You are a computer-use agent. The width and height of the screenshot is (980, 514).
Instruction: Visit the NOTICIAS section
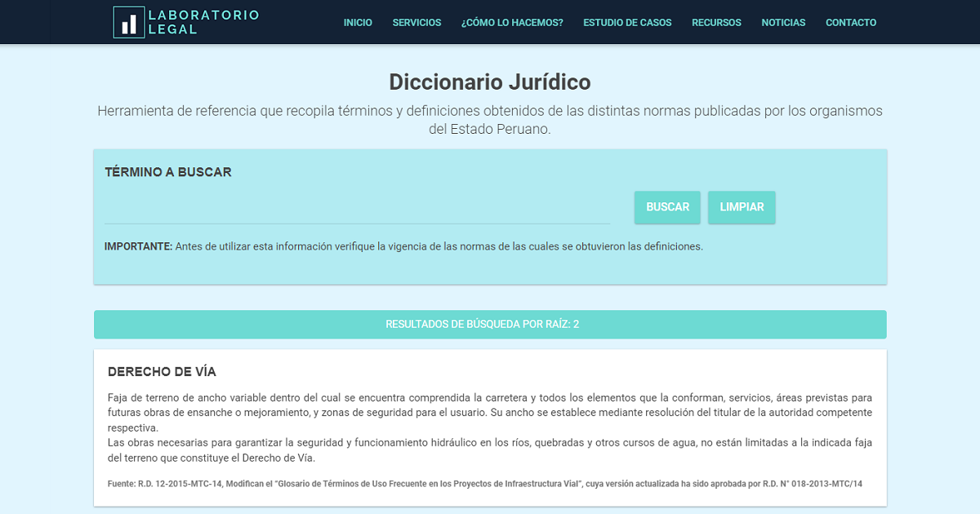(783, 23)
